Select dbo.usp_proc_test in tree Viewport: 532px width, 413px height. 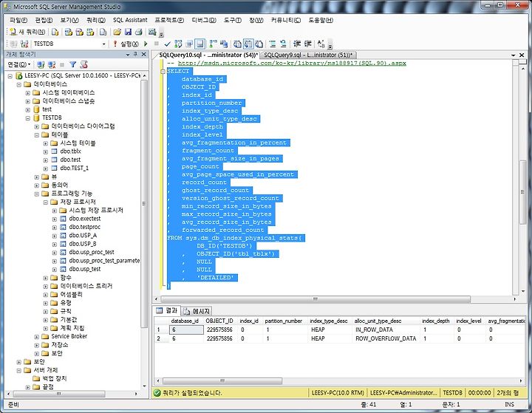click(x=92, y=252)
